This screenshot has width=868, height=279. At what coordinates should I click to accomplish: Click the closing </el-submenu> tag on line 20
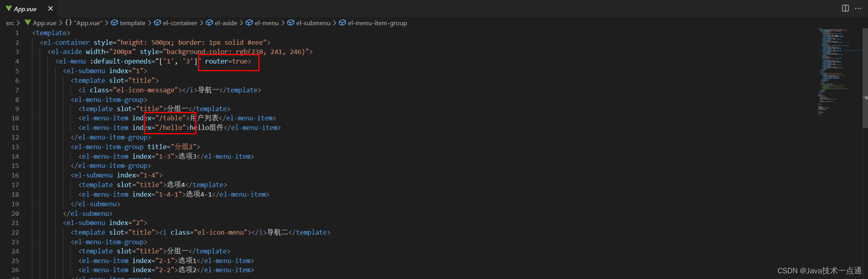click(x=88, y=213)
